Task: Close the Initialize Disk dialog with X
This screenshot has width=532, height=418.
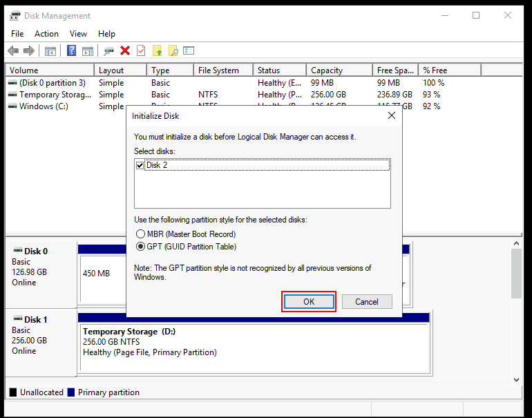Action: [x=392, y=115]
